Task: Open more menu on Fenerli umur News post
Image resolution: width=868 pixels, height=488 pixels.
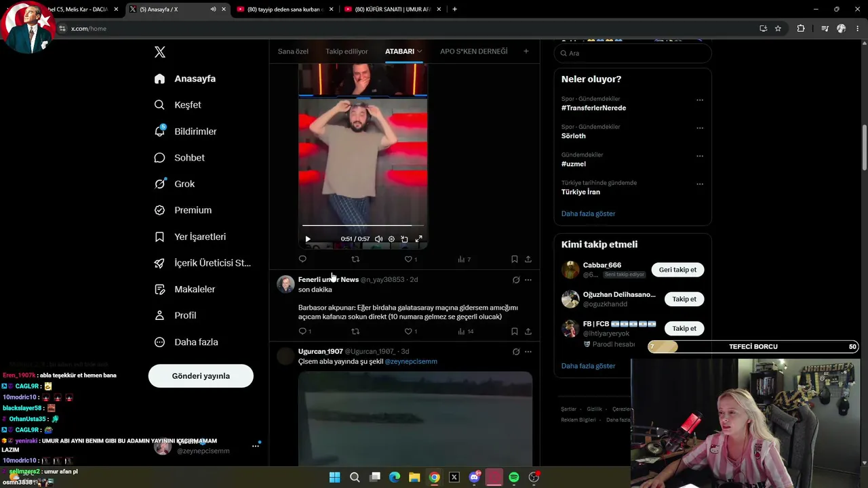Action: pos(528,280)
